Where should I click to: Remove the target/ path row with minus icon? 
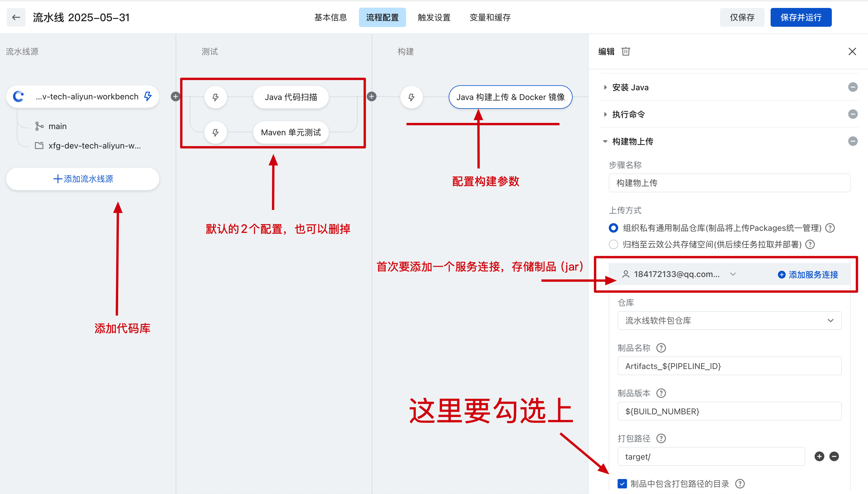[x=834, y=456]
